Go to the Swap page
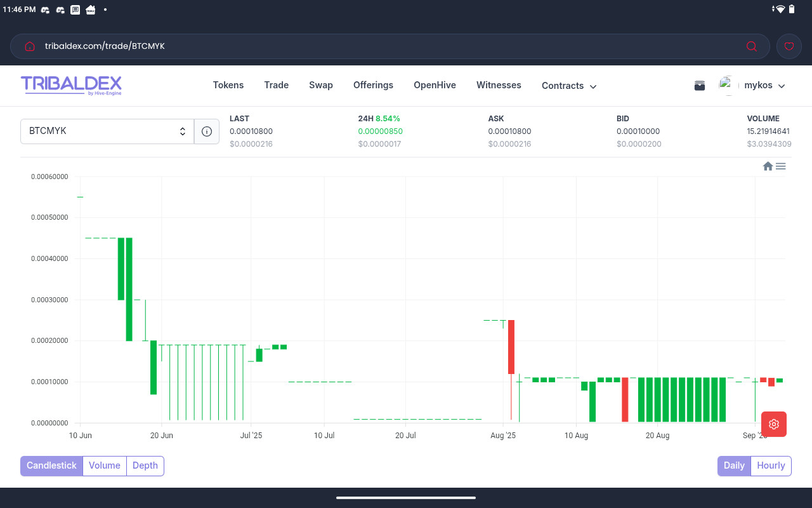Viewport: 812px width, 508px height. 321,85
